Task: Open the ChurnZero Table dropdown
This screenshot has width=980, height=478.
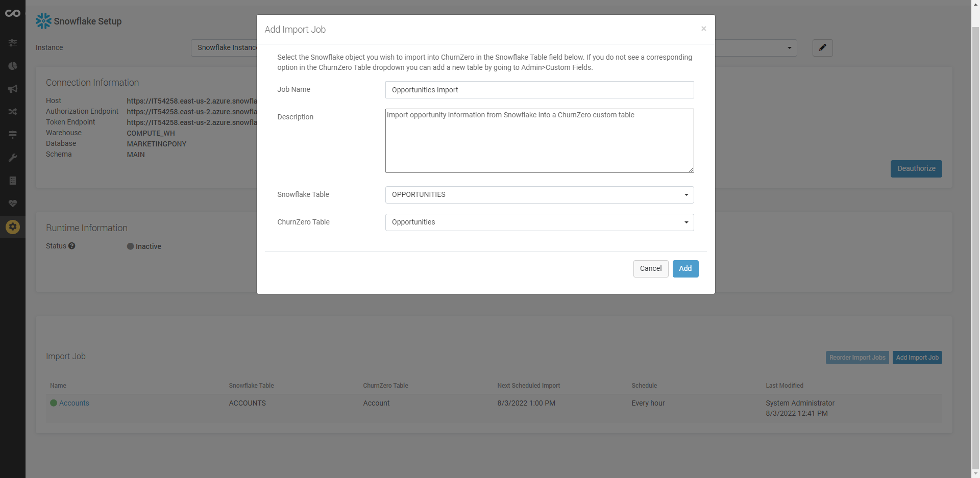Action: pos(539,222)
